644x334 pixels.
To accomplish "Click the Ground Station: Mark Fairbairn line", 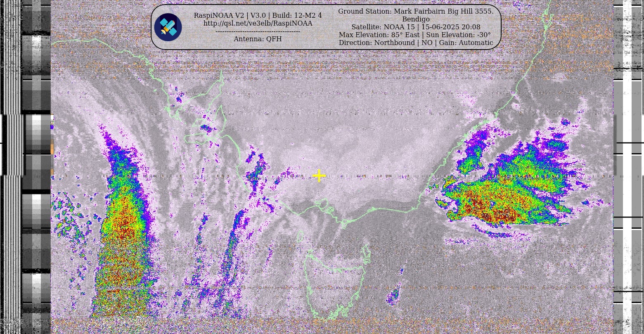I will click(416, 11).
